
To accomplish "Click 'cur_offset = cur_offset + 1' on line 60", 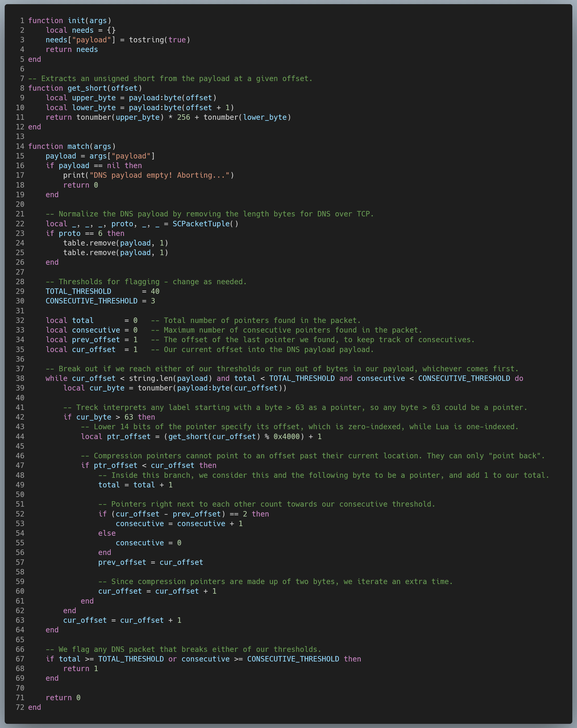I will 158,591.
